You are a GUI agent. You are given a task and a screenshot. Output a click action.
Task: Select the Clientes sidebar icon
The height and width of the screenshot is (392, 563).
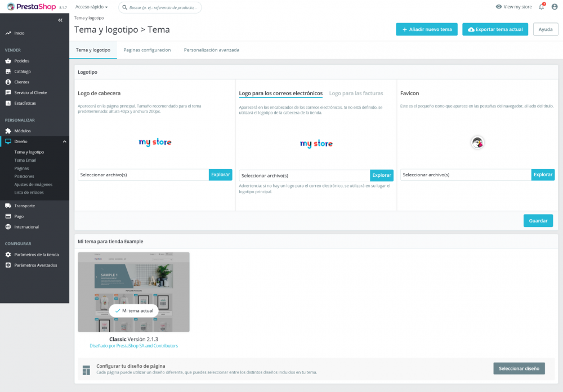[8, 82]
